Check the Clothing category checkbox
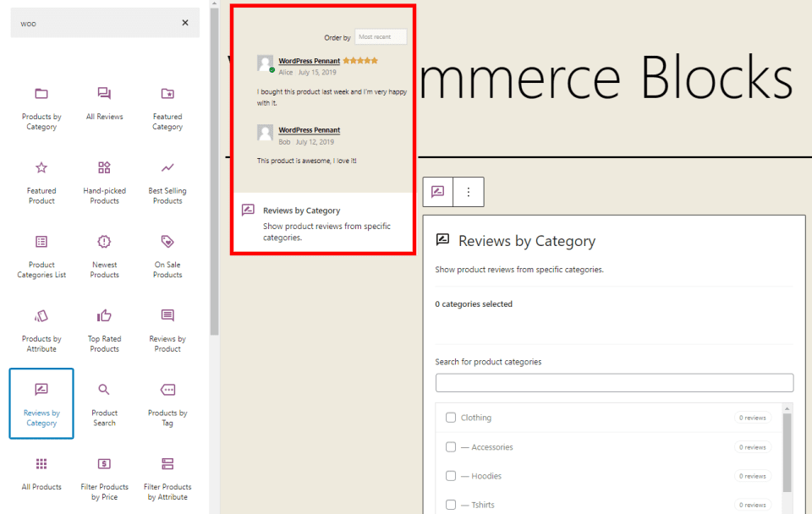812x514 pixels. coord(450,417)
